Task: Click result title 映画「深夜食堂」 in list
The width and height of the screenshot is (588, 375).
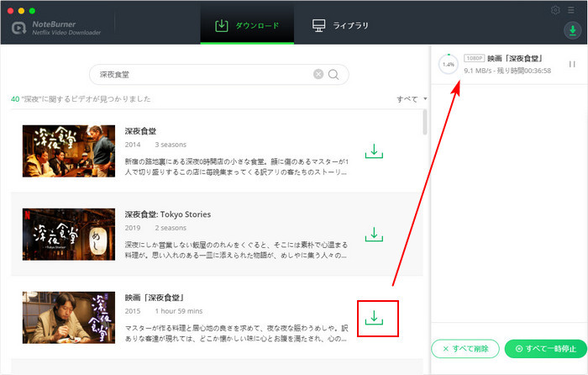Action: 155,298
